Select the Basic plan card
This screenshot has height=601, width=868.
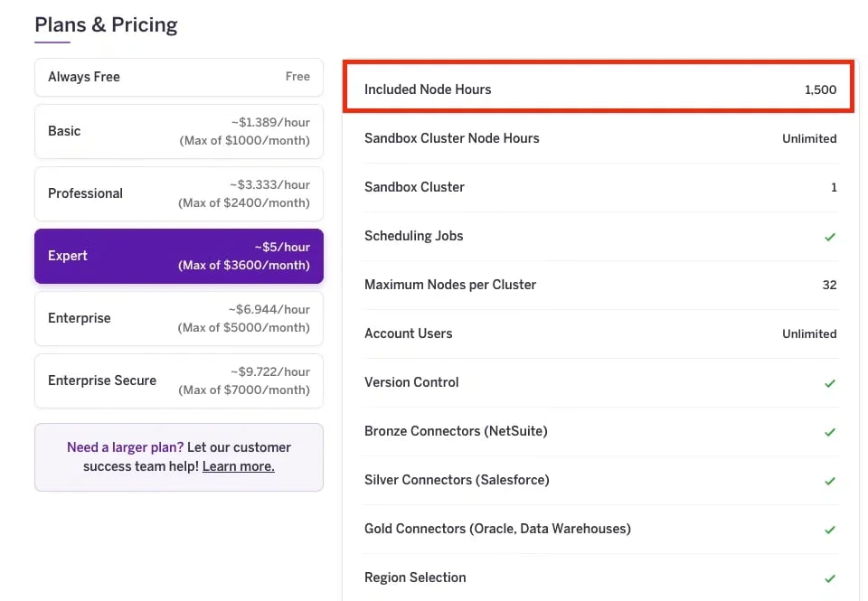pos(179,131)
